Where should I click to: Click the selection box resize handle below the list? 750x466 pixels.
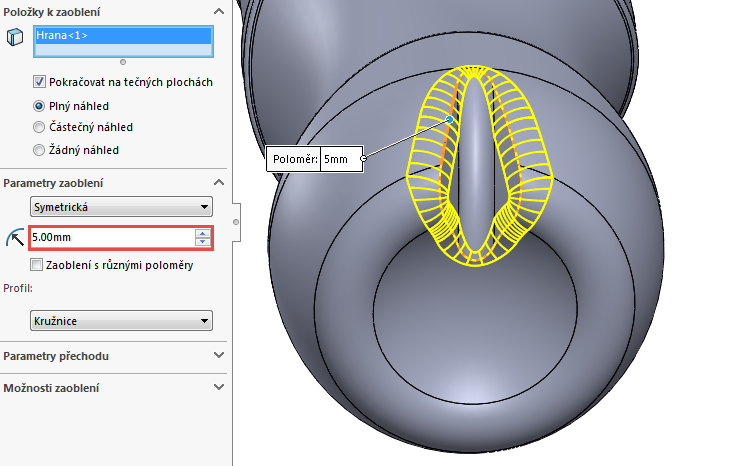123,62
